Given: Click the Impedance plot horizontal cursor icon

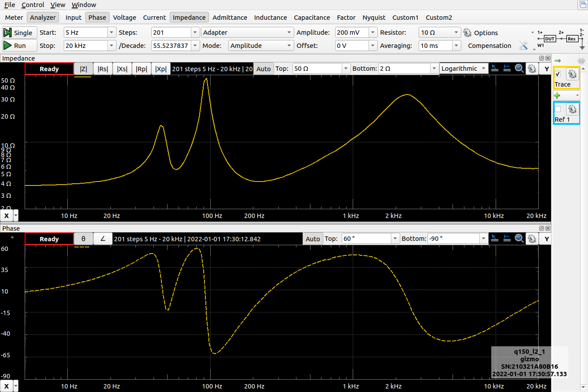Looking at the screenshot, I should pos(507,68).
